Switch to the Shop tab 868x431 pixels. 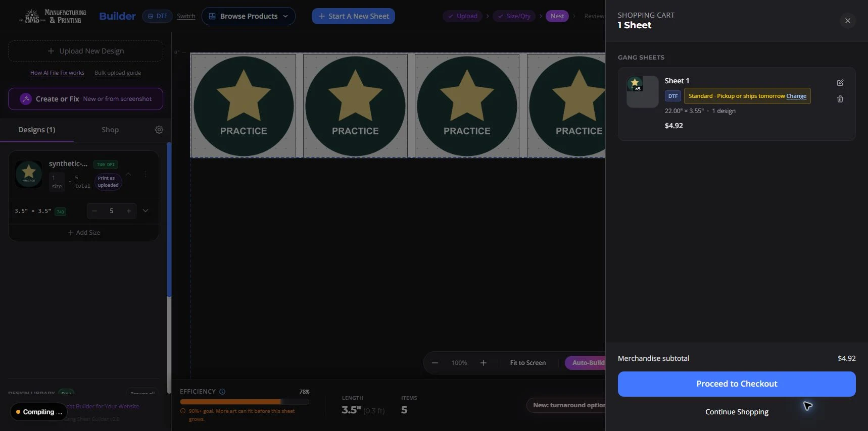[110, 130]
